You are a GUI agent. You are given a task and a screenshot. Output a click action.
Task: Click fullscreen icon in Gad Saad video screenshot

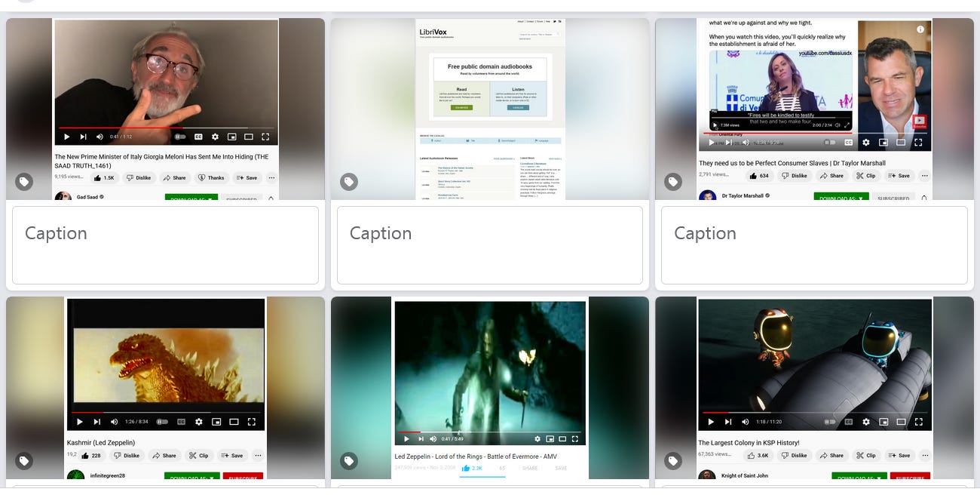[x=265, y=137]
